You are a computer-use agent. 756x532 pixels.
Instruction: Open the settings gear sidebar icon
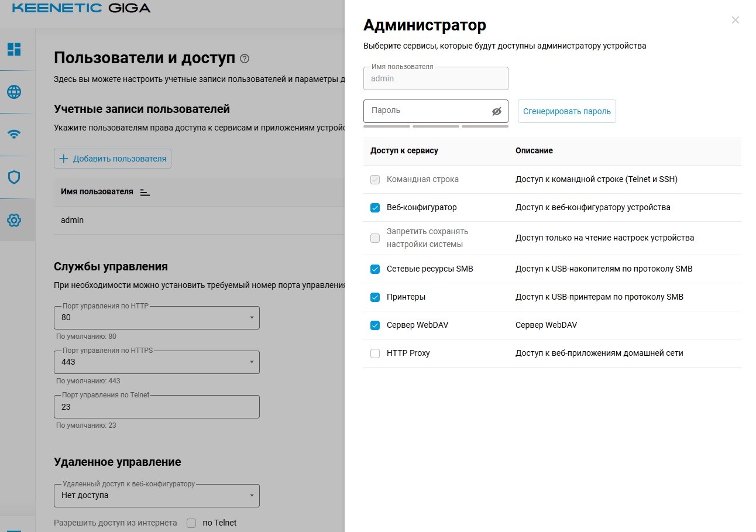[x=14, y=220]
